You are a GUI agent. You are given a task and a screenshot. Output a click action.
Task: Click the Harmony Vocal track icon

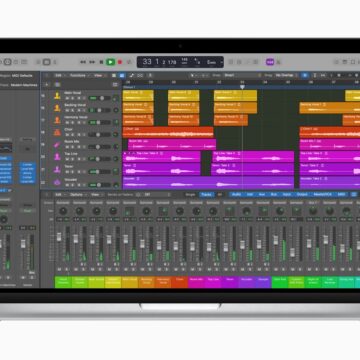pyautogui.click(x=57, y=120)
